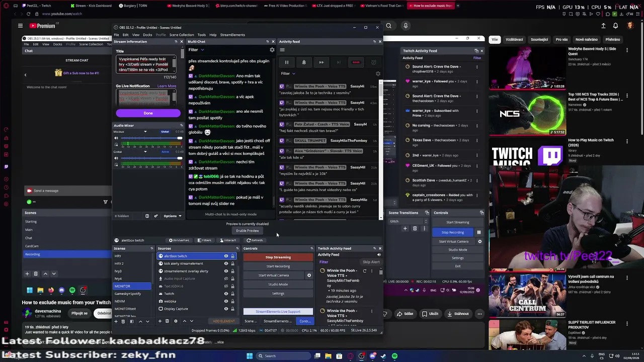Move the selected scene up
Screen dimensions: 644x362
pyautogui.click(x=140, y=321)
